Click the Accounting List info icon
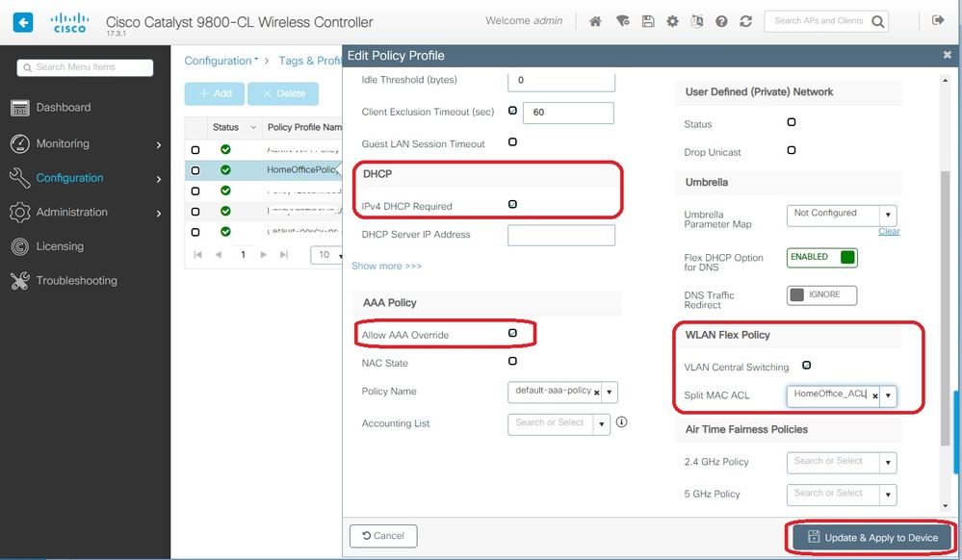Viewport: 962px width, 560px height. (x=621, y=422)
